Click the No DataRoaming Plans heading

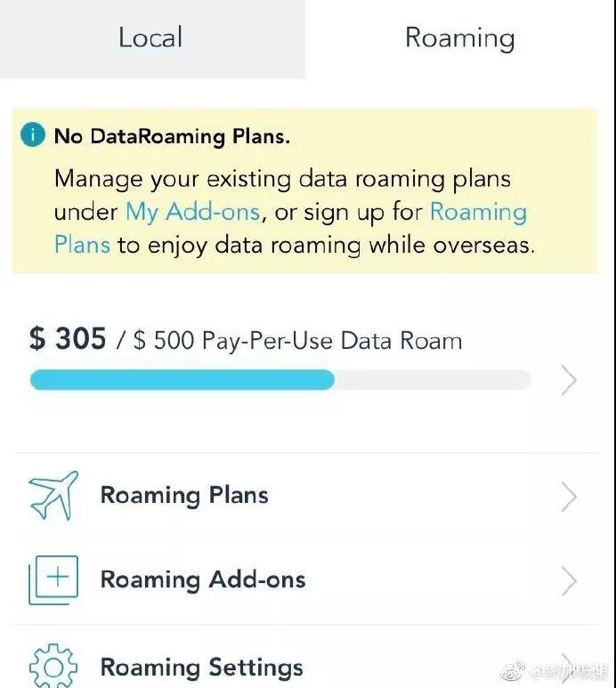pyautogui.click(x=173, y=136)
